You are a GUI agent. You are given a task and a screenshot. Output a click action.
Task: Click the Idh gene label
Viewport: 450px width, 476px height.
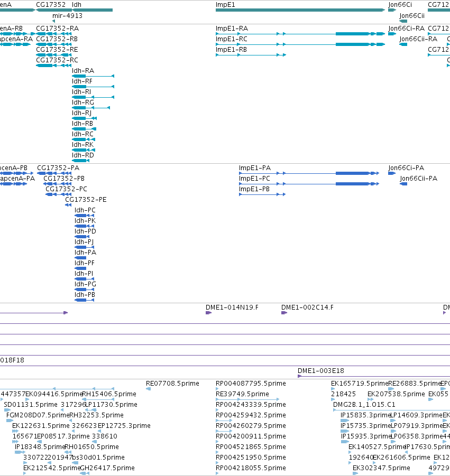click(77, 5)
